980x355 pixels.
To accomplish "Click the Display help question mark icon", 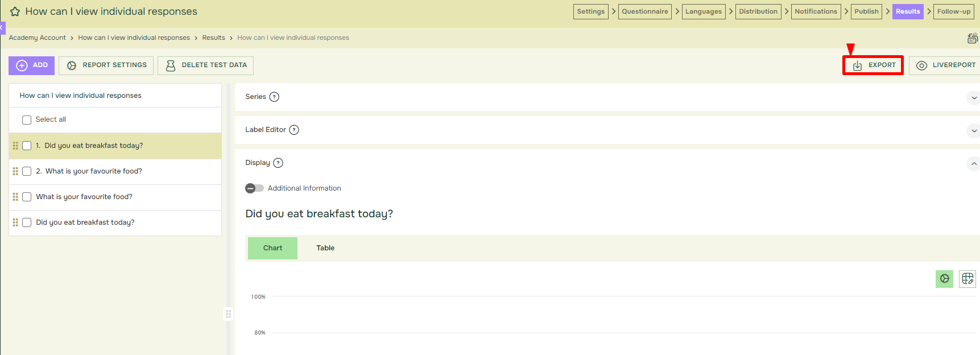I will pos(278,163).
